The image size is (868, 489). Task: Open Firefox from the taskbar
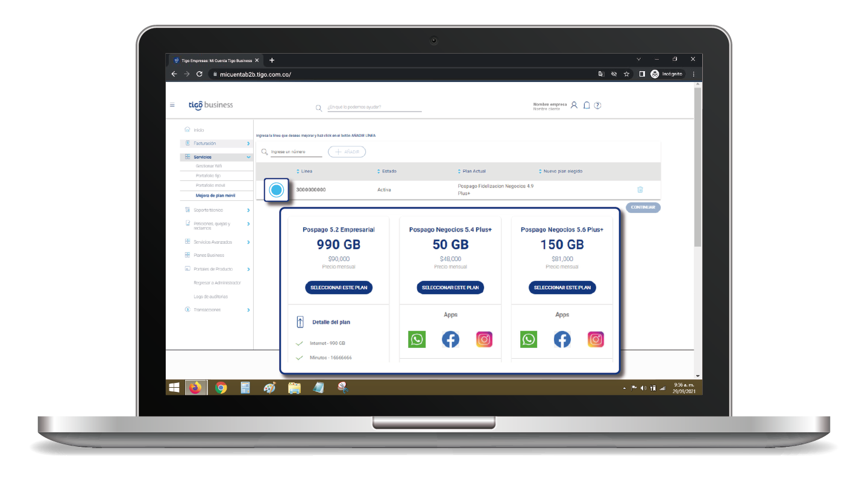point(195,388)
